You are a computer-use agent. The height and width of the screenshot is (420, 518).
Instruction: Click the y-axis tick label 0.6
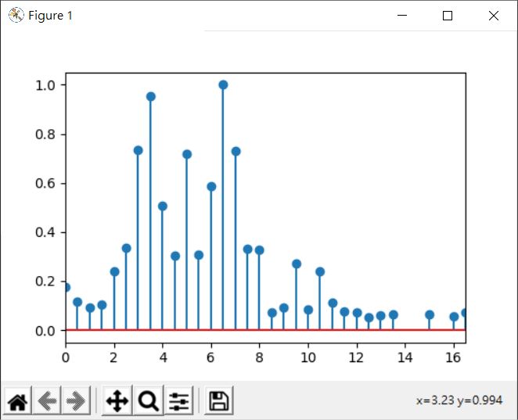45,184
